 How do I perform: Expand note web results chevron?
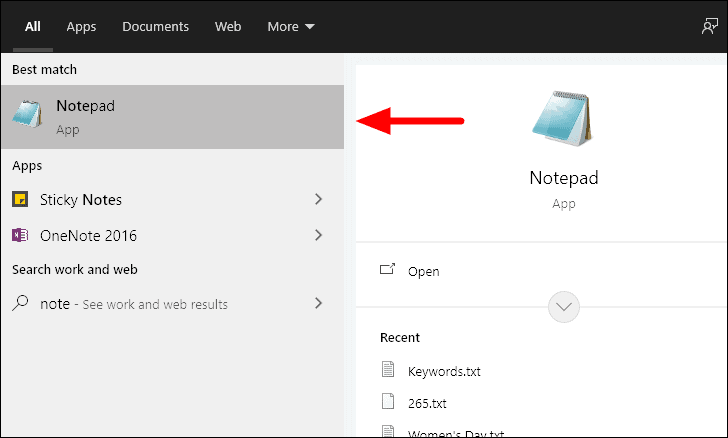click(x=318, y=303)
